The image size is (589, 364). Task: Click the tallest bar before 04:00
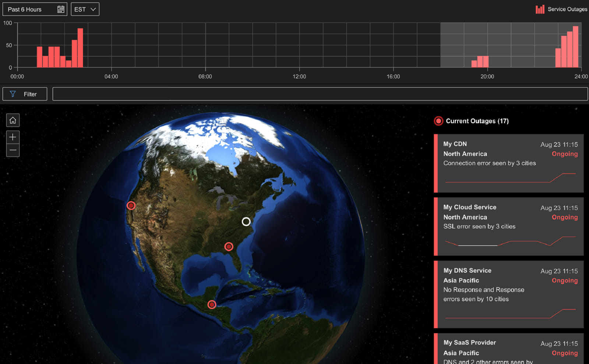(x=80, y=48)
